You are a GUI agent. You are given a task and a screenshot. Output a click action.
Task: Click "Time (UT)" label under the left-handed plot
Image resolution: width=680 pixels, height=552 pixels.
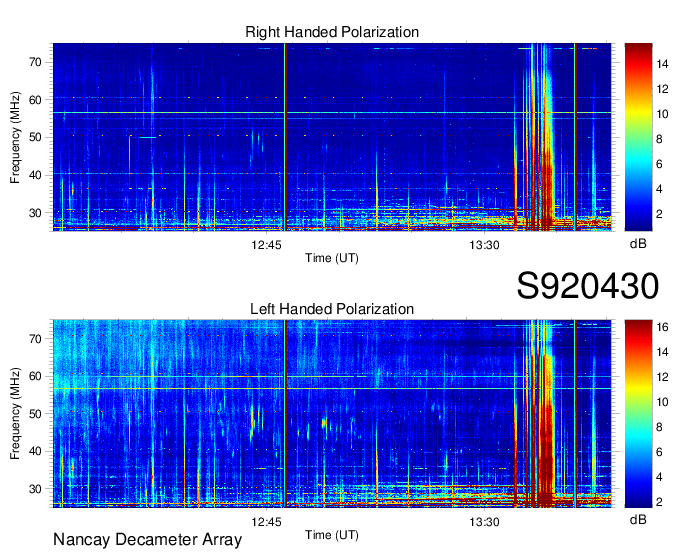pos(332,535)
